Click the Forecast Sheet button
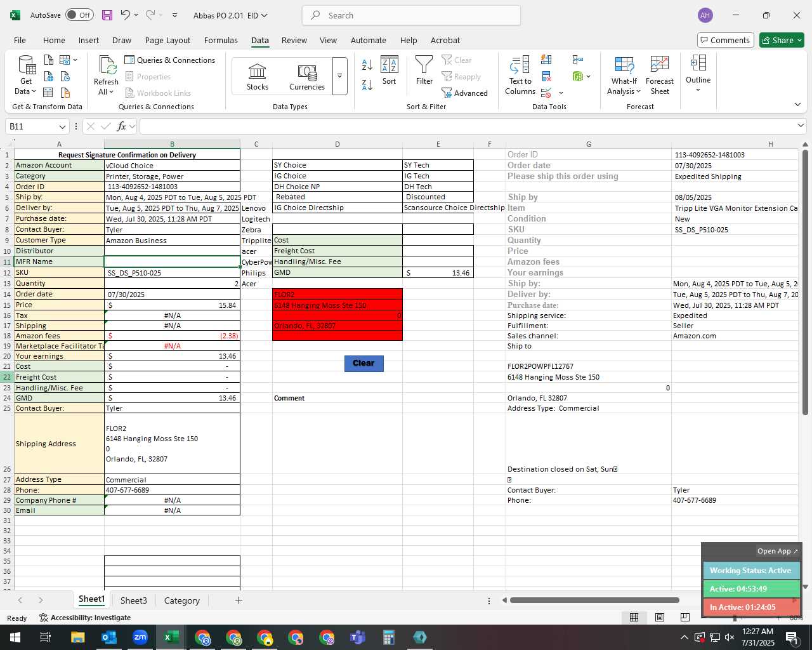 pos(659,76)
